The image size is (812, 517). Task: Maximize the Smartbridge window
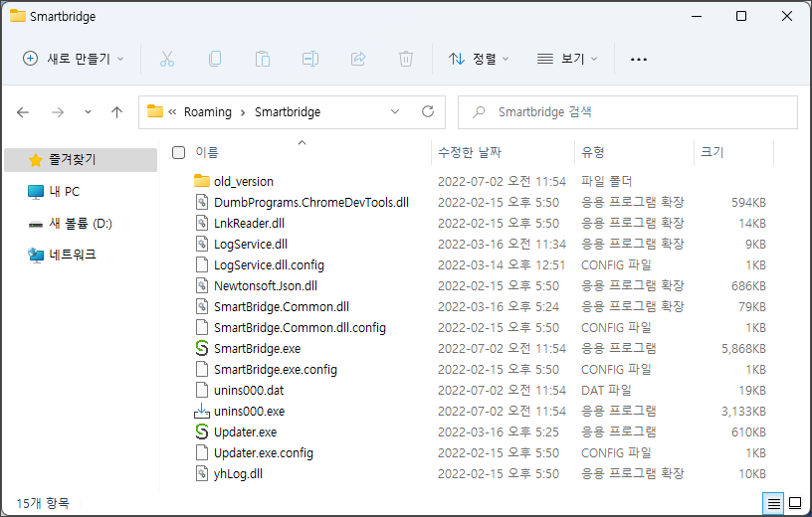pyautogui.click(x=741, y=16)
